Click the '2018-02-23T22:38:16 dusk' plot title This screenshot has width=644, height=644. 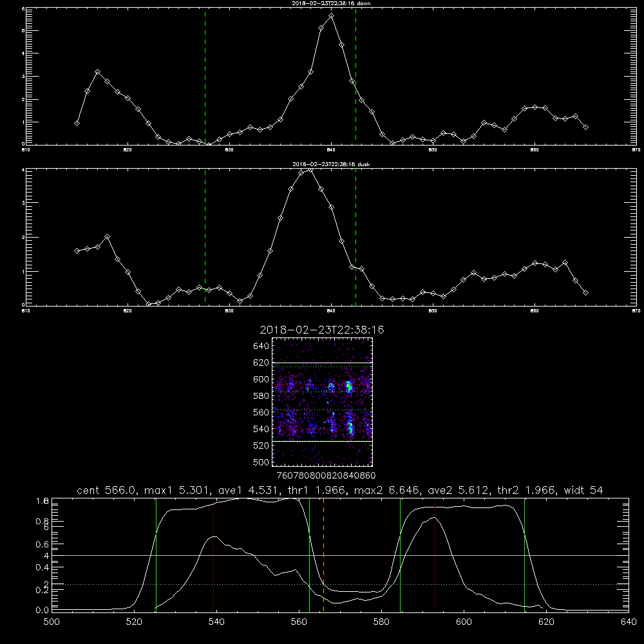(331, 164)
